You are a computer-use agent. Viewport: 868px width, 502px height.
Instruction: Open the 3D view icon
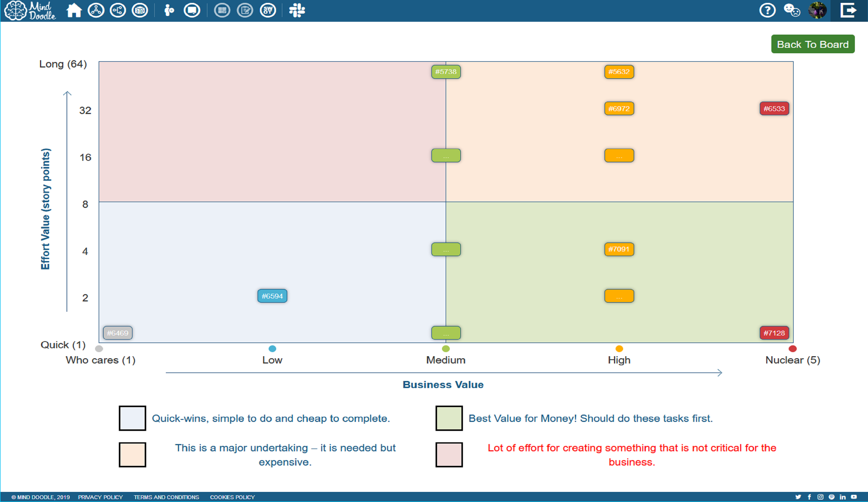click(140, 10)
